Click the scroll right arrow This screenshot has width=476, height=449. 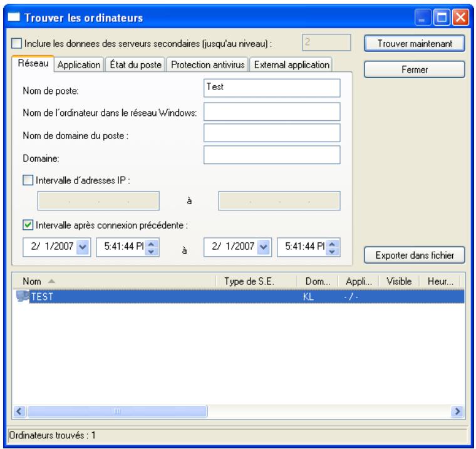point(457,411)
